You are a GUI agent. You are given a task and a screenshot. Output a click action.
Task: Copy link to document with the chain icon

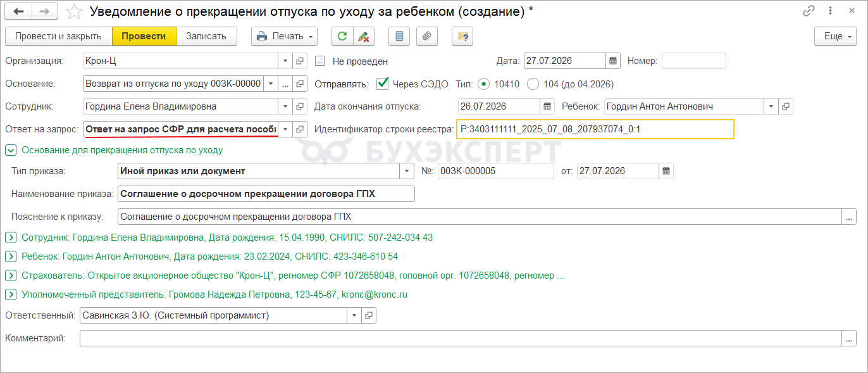(809, 11)
